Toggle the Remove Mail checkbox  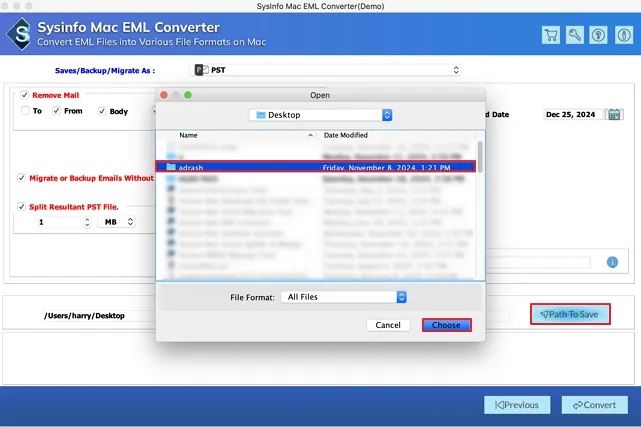tap(25, 95)
